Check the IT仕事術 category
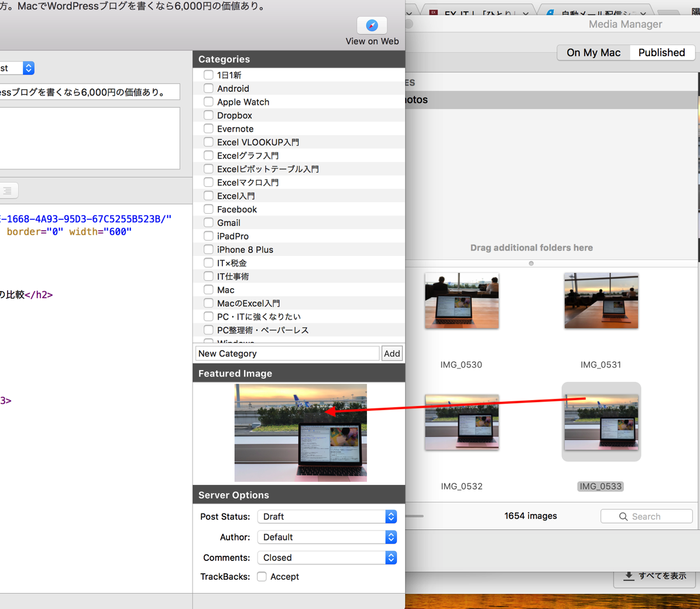700x609 pixels. click(x=208, y=276)
